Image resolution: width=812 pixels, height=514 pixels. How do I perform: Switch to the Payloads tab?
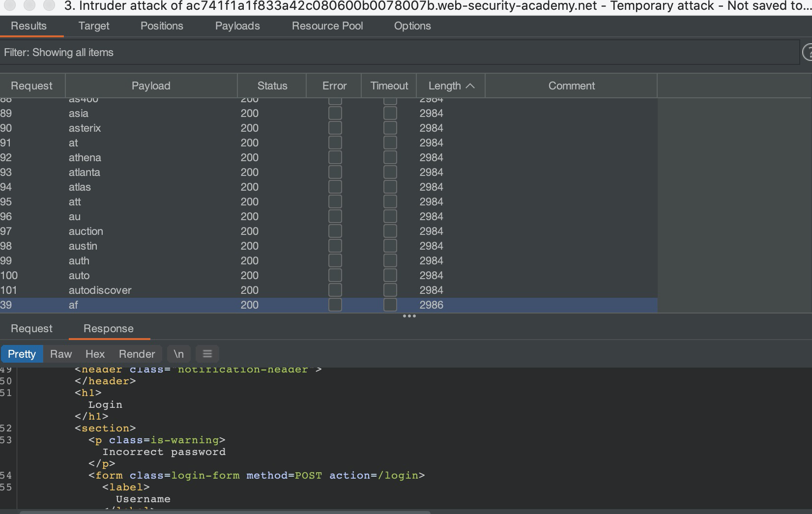pos(237,26)
